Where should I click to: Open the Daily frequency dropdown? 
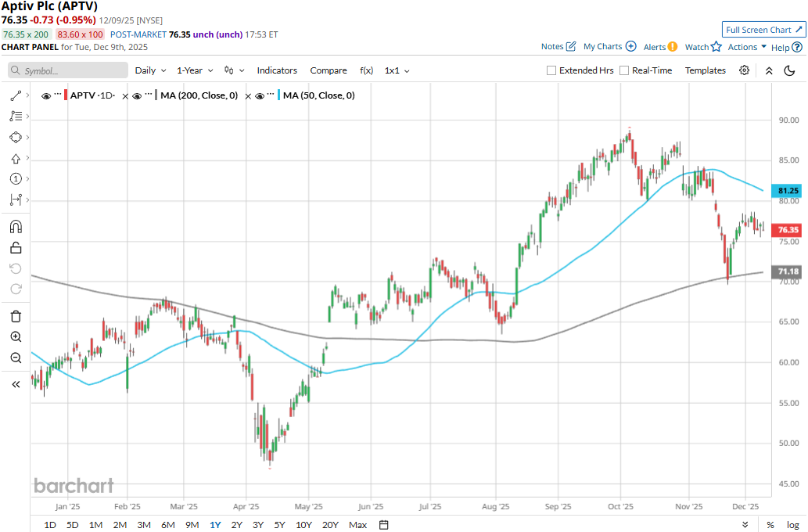(x=150, y=70)
